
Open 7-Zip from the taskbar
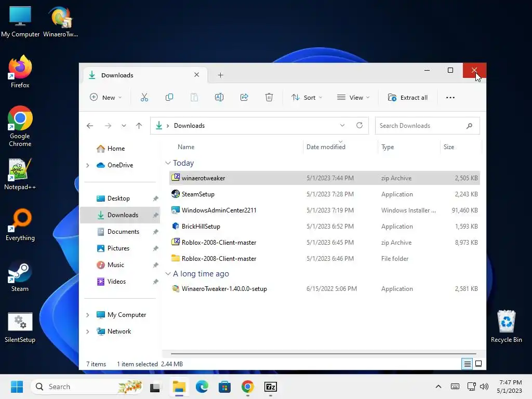270,387
